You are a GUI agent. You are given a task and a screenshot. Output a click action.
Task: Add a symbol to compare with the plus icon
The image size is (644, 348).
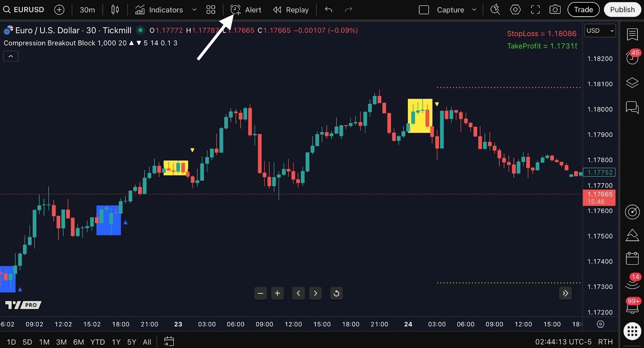click(x=59, y=10)
